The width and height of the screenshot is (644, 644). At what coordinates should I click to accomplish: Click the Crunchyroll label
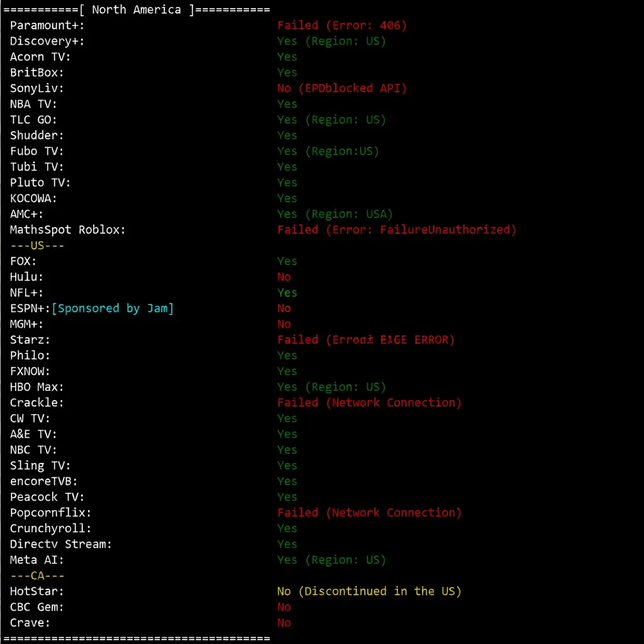pos(51,528)
